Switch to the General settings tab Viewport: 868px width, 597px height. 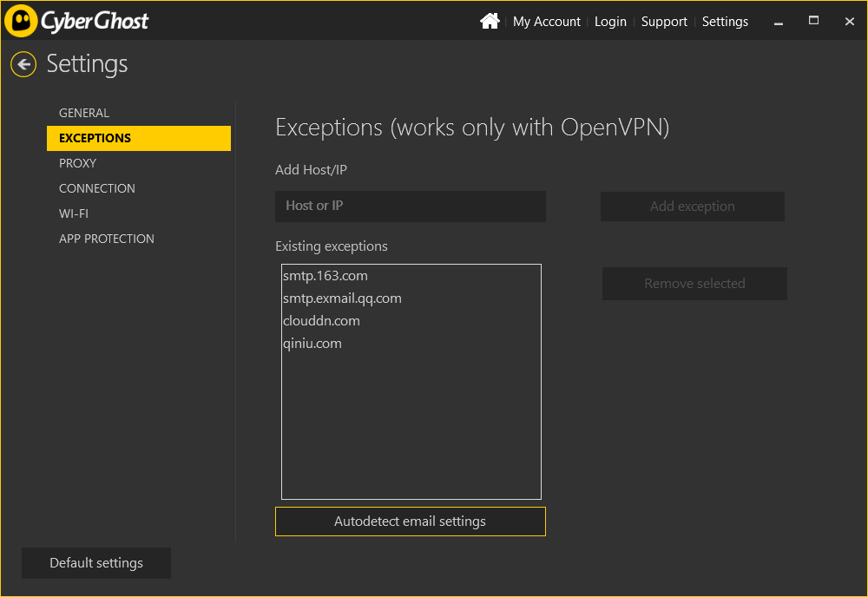(139, 113)
